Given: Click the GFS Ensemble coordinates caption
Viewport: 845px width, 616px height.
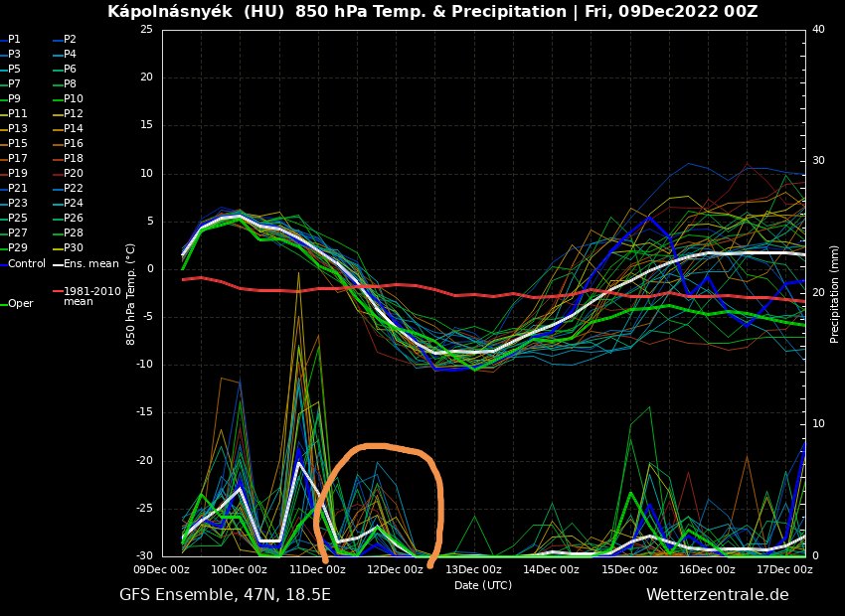Looking at the screenshot, I should [225, 595].
